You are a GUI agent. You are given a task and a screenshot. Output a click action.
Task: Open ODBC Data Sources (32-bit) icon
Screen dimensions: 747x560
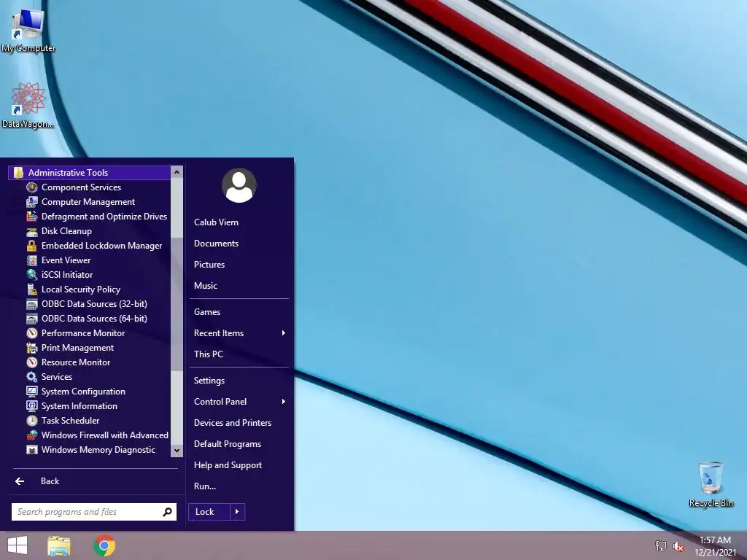(x=32, y=304)
